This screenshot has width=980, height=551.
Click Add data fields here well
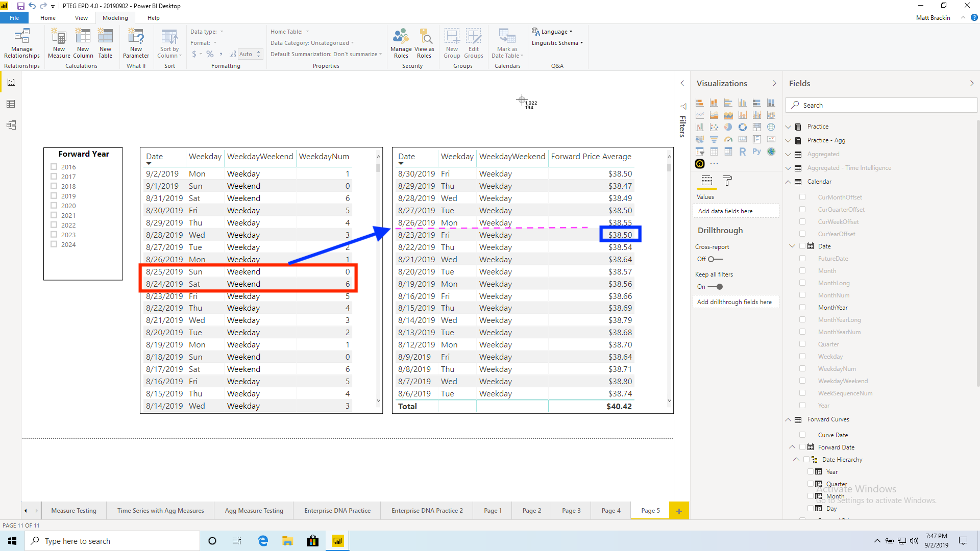click(736, 211)
